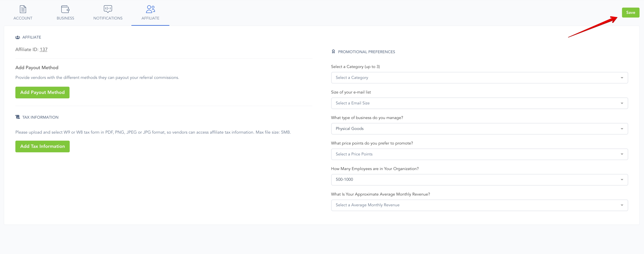Open the Physical Goods business type dropdown
This screenshot has height=254, width=644.
[479, 129]
